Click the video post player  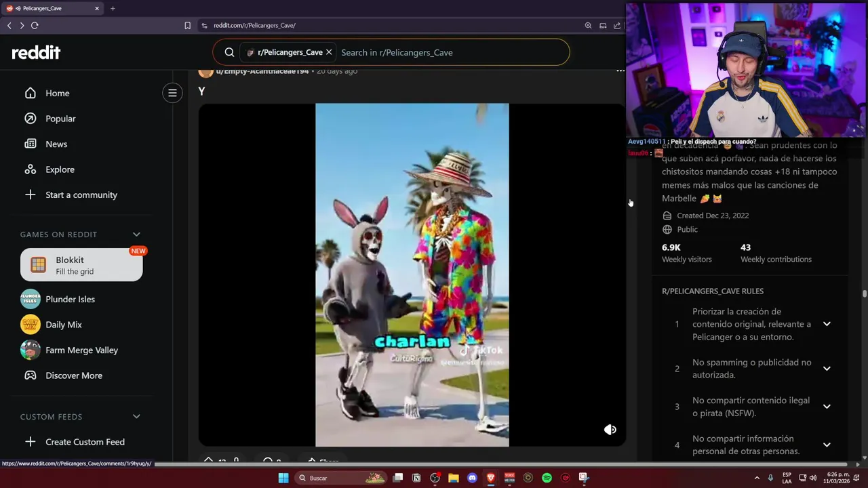[x=412, y=274]
